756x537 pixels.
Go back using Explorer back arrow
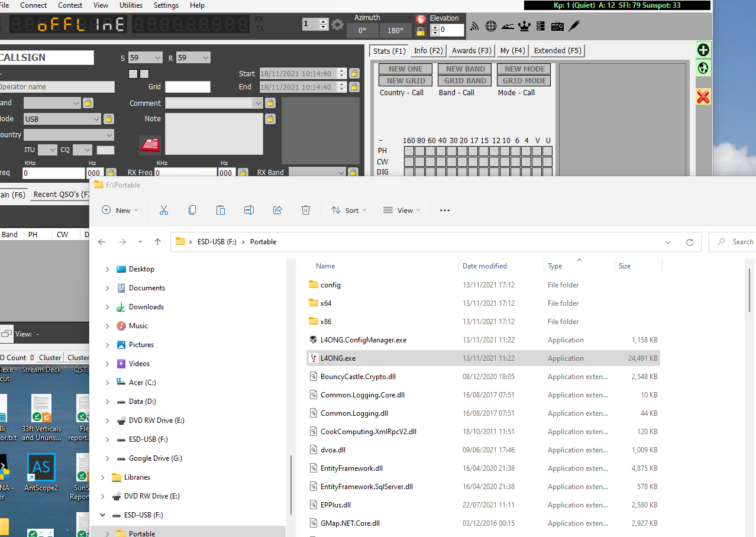click(102, 242)
